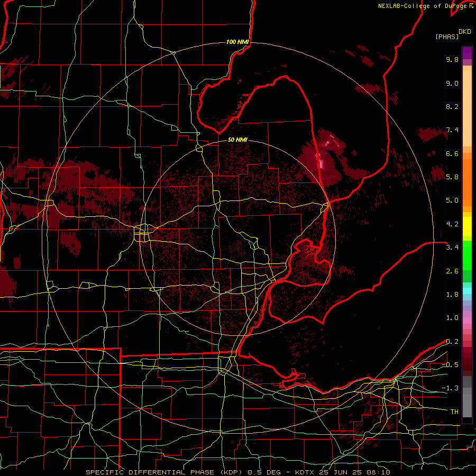Click the 5.0 value on the color scale
Viewport: 476px width, 476px height.
point(452,200)
